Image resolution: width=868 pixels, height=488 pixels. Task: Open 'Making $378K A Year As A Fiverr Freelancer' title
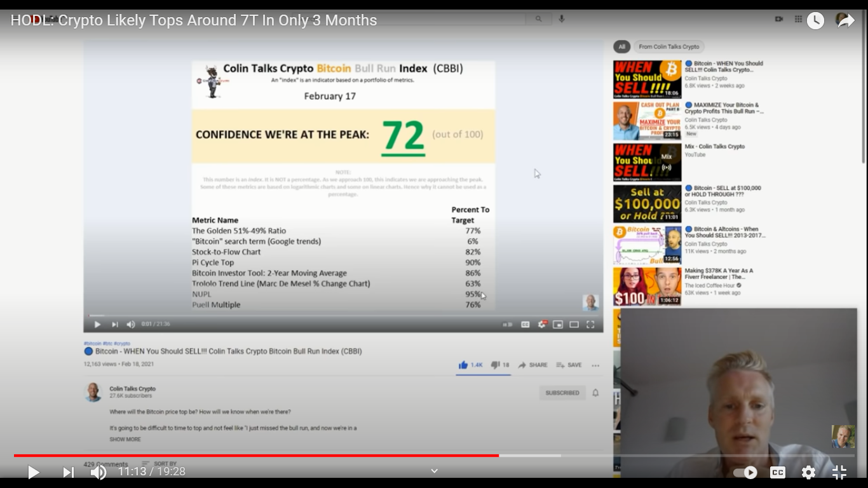pyautogui.click(x=719, y=274)
